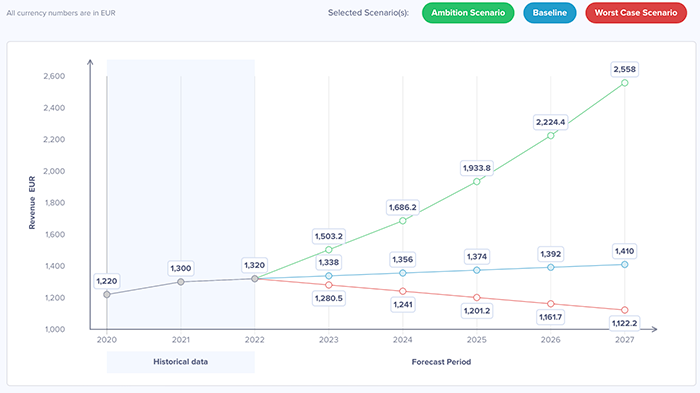Select Worst Case 2024 point 1,241
Viewport: 700px width, 393px height.
[x=403, y=291]
